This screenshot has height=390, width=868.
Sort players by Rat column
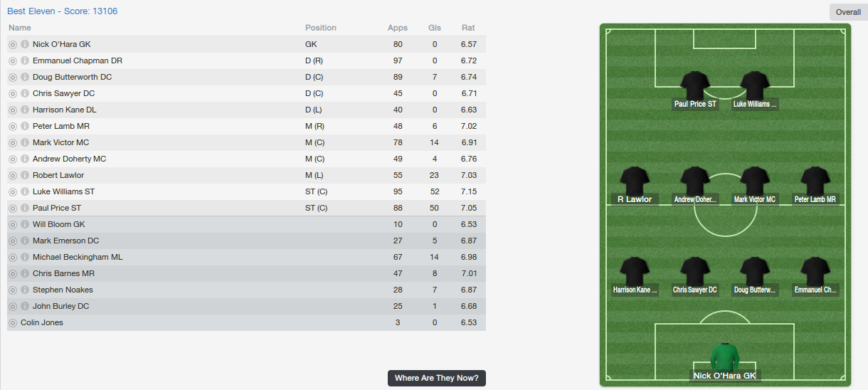pos(468,28)
